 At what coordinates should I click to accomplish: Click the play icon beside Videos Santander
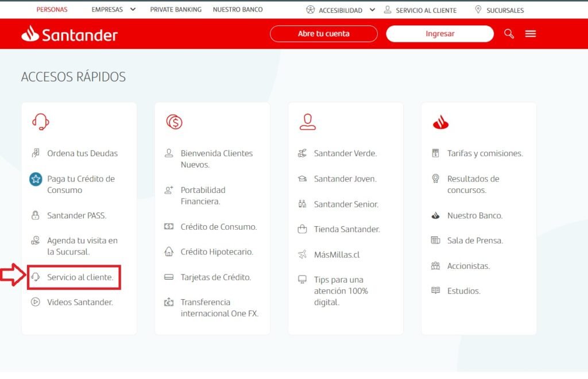pos(36,302)
